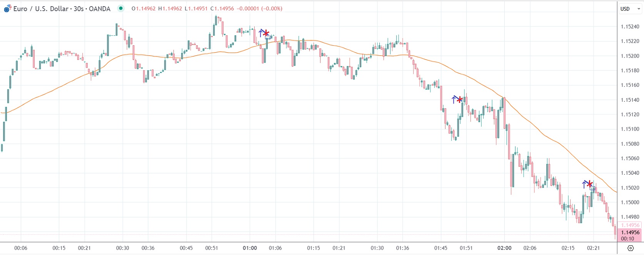Image resolution: width=644 pixels, height=255 pixels.
Task: Click the 1.15240 price axis label
Action: (630, 26)
